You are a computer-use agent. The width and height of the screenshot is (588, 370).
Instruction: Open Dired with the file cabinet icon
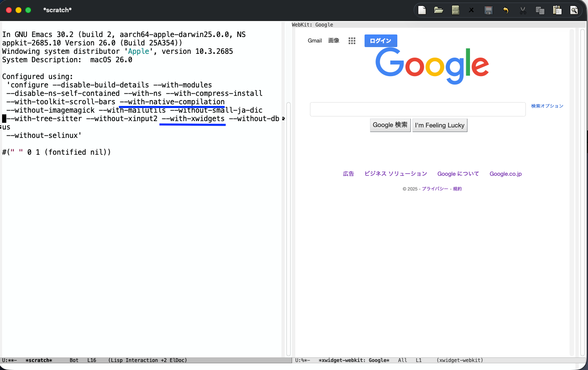click(x=455, y=10)
